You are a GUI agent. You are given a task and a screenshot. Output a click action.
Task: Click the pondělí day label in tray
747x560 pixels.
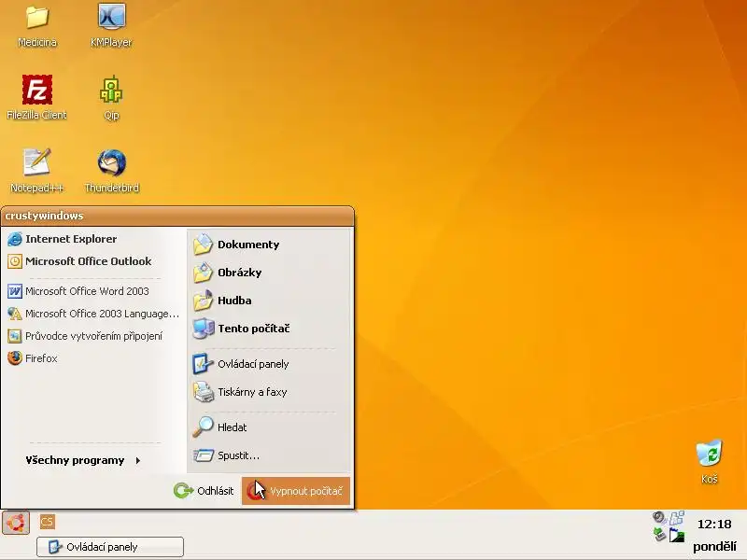pos(714,546)
